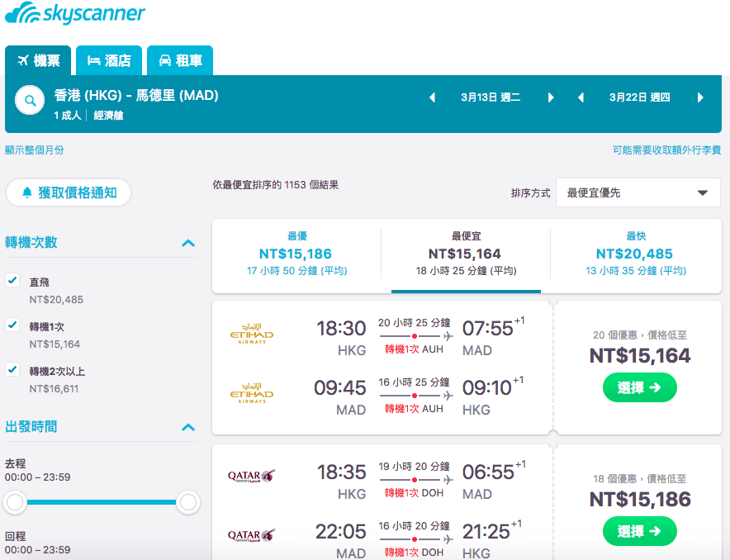
Task: Click the Etihad logo on return flight
Action: (252, 393)
